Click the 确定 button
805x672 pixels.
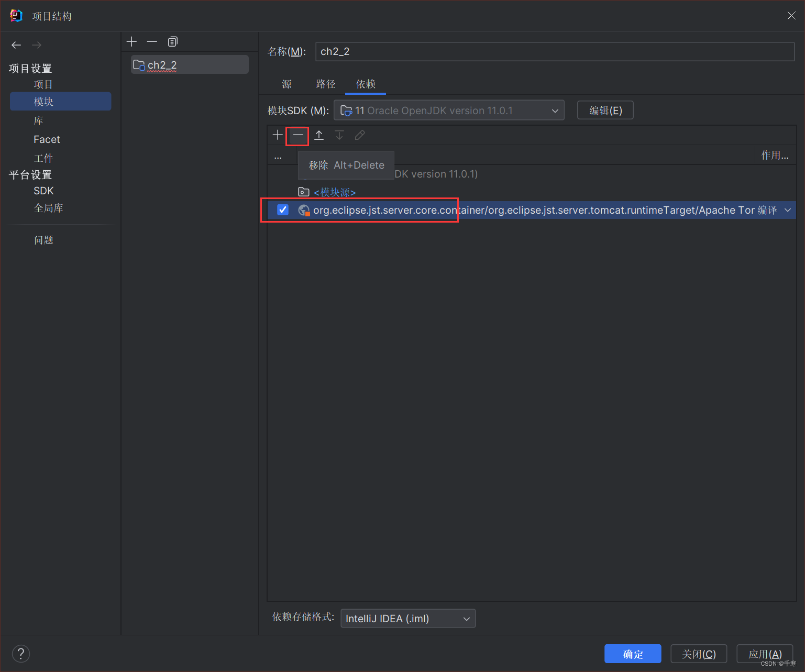tap(633, 654)
